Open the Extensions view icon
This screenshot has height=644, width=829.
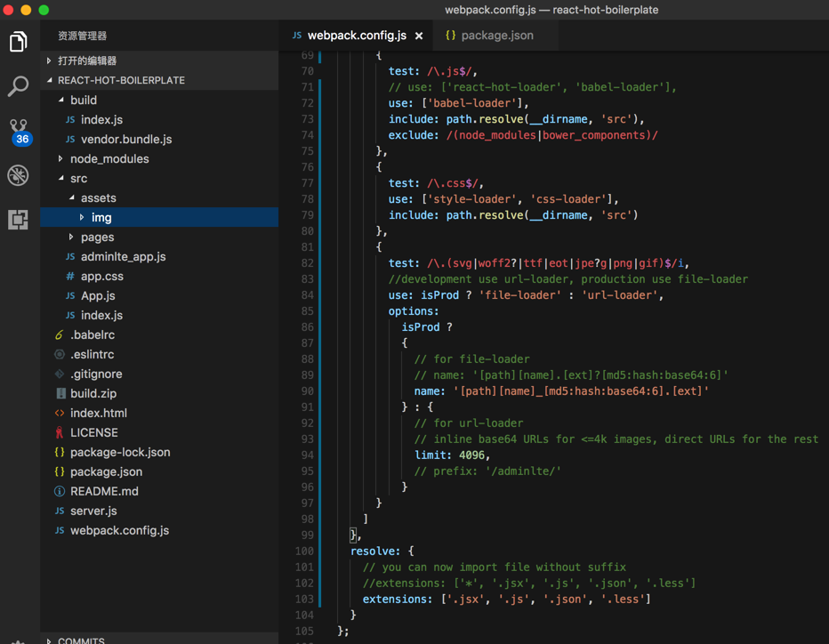click(18, 220)
